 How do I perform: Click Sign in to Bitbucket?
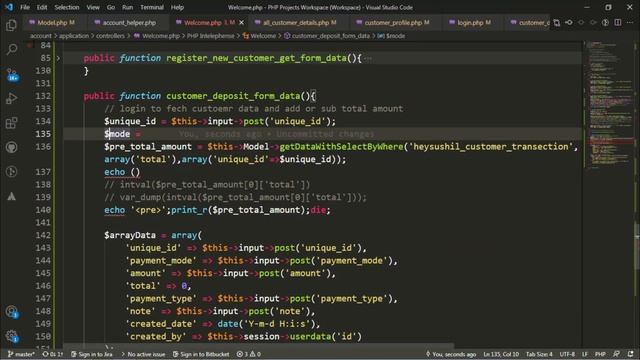(201, 354)
